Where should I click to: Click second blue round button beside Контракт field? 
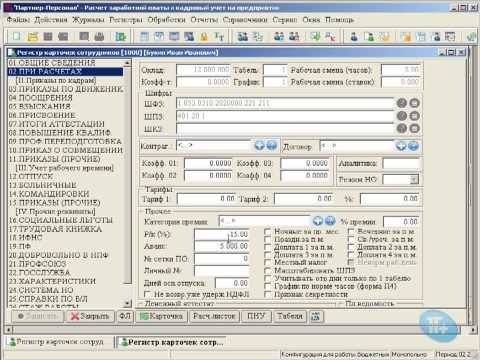coord(272,146)
